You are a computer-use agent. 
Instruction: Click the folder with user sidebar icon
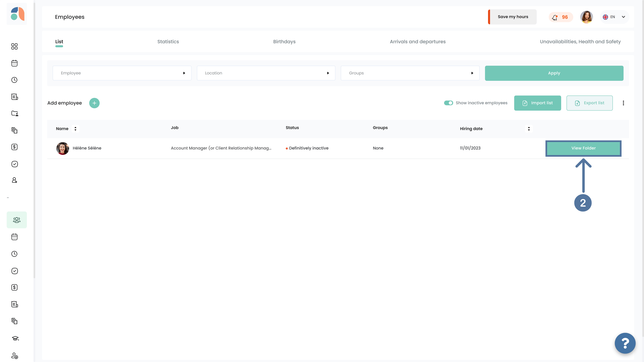coord(14,113)
